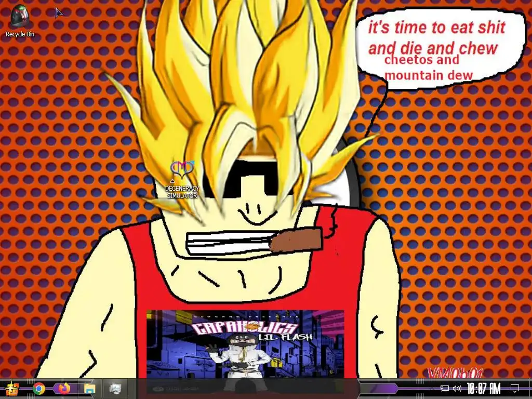Launch Firefox from the taskbar
This screenshot has height=399, width=532.
(64, 389)
